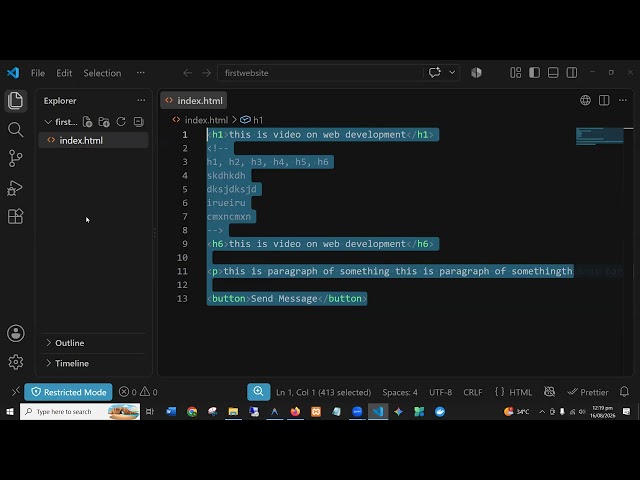This screenshot has width=640, height=480.
Task: Click the 'irueiru' text on line 6
Action: click(x=226, y=203)
